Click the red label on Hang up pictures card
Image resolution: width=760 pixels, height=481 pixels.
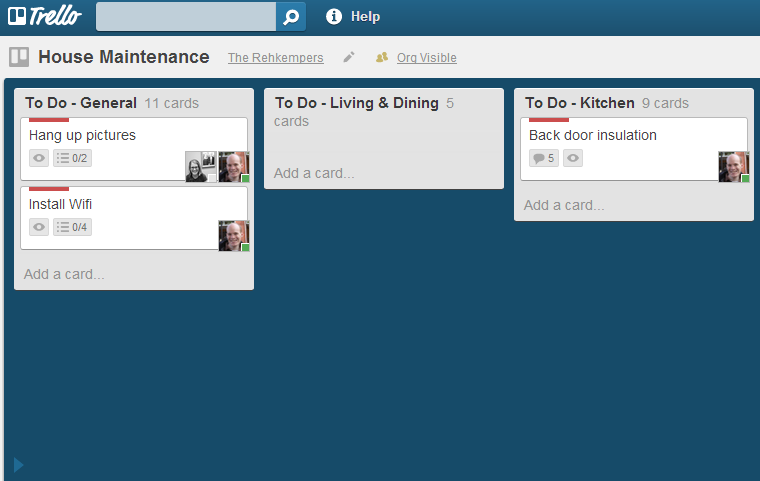[49, 120]
